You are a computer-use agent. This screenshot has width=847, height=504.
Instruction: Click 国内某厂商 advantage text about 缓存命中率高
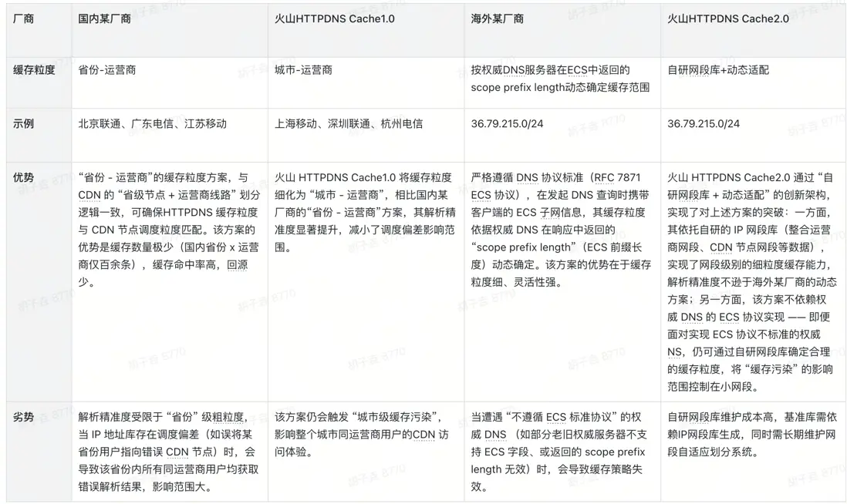click(x=169, y=230)
